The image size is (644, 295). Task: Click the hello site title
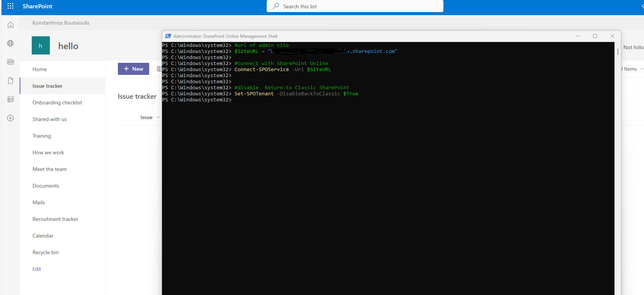click(x=68, y=46)
